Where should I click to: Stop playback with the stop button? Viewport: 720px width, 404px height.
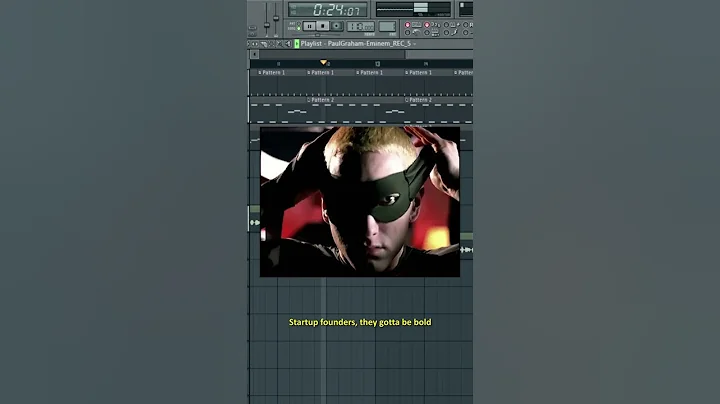click(x=323, y=26)
